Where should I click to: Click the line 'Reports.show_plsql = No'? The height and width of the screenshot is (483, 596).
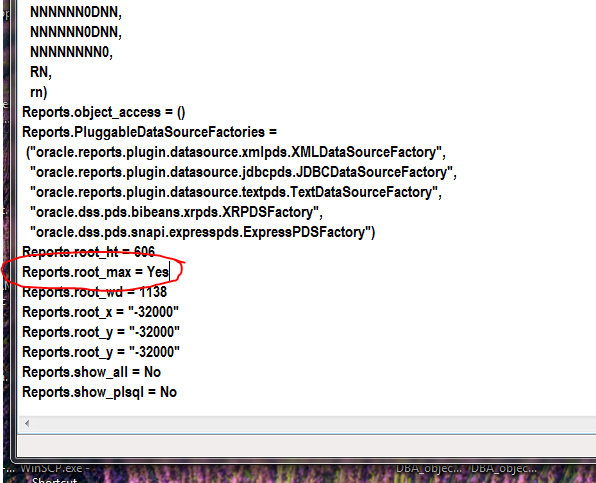(100, 392)
